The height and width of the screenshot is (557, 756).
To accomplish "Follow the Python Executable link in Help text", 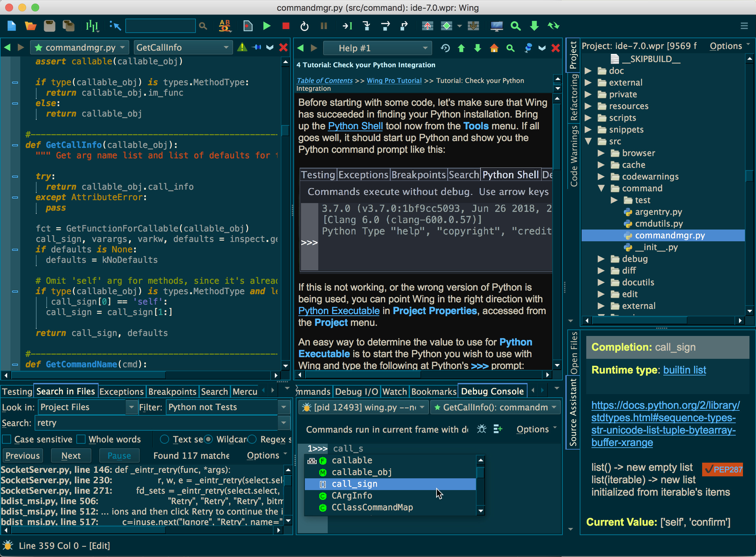I will [x=339, y=310].
